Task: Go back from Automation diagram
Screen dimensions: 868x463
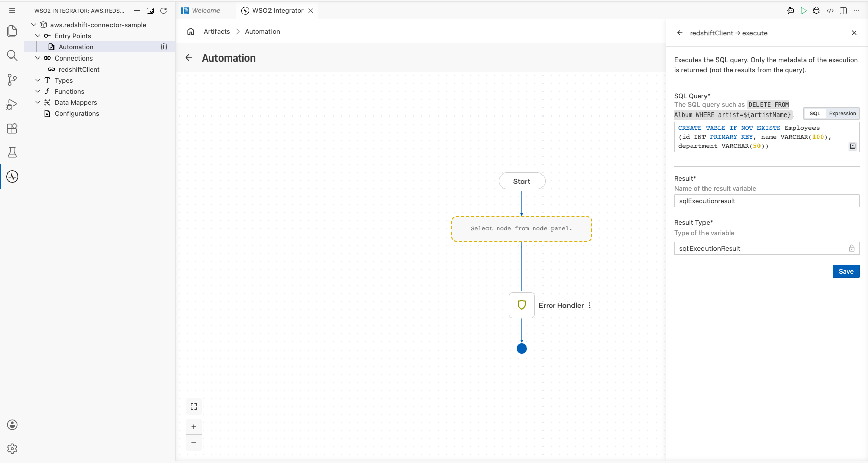Action: click(x=189, y=57)
